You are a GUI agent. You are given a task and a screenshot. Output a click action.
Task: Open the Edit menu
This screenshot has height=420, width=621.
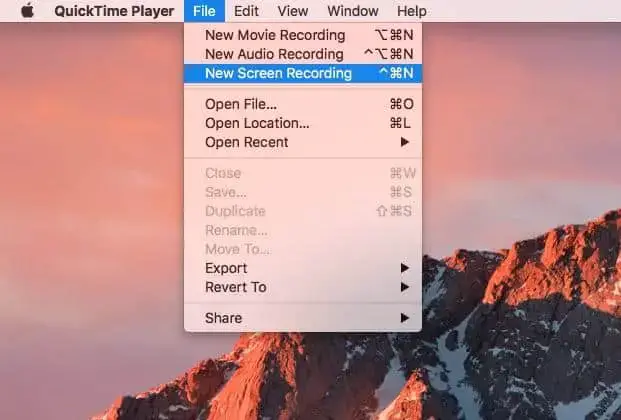click(246, 11)
